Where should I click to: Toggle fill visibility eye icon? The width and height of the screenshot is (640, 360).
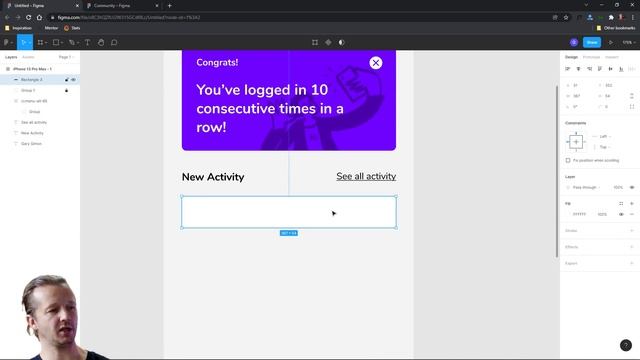coord(621,214)
